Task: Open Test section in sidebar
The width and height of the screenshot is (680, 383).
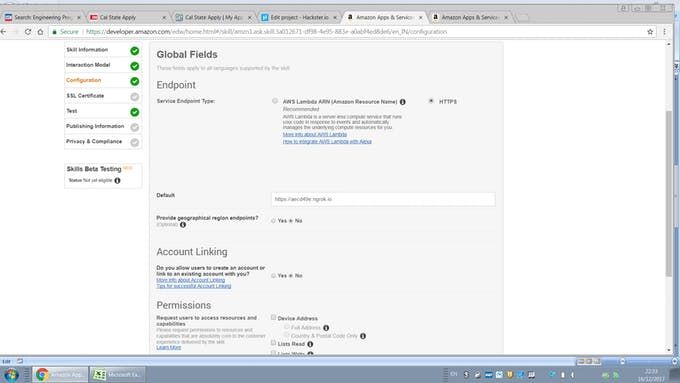Action: point(72,111)
